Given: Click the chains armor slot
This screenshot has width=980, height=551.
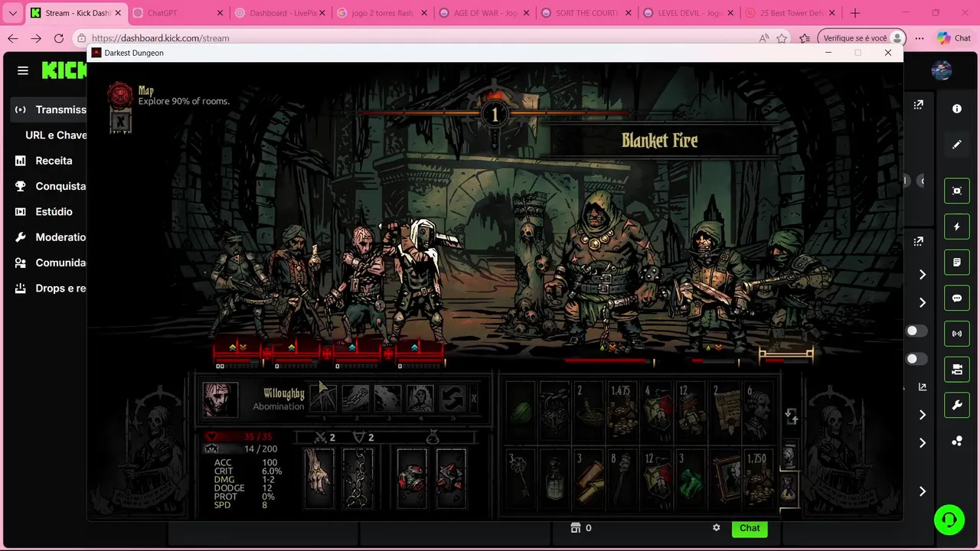Looking at the screenshot, I should 358,478.
